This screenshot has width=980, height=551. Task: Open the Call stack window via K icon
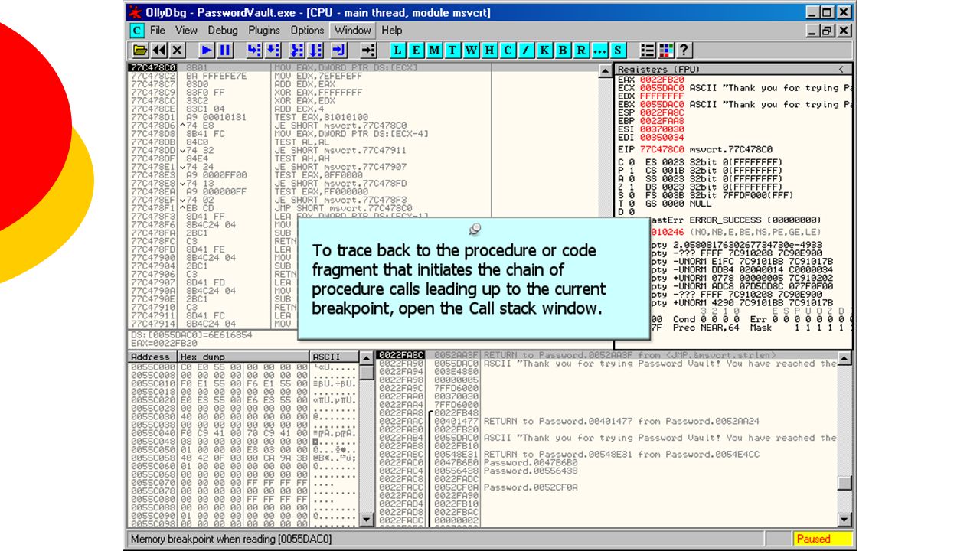click(x=545, y=51)
